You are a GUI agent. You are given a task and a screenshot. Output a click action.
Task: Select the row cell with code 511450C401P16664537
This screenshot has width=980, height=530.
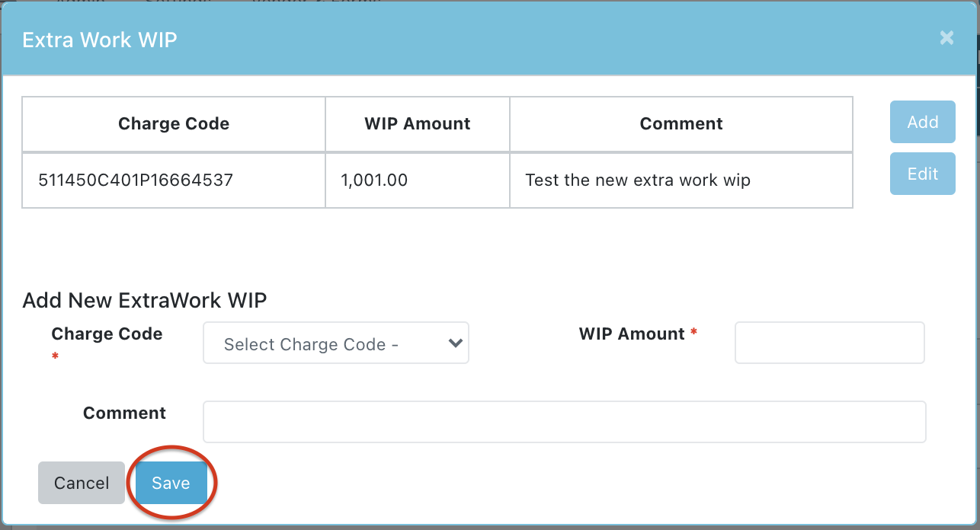(x=136, y=180)
